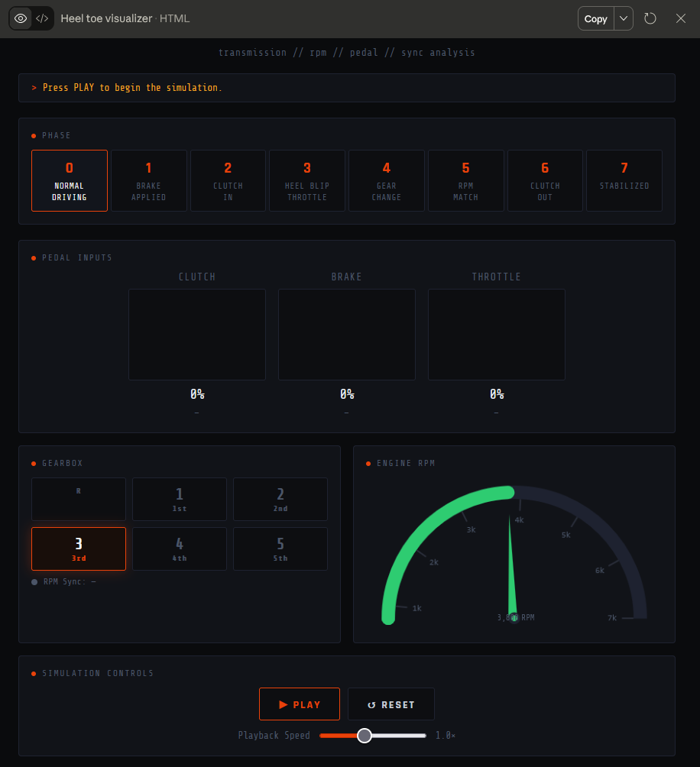Click the PEDAL INPUTS heading

(76, 257)
